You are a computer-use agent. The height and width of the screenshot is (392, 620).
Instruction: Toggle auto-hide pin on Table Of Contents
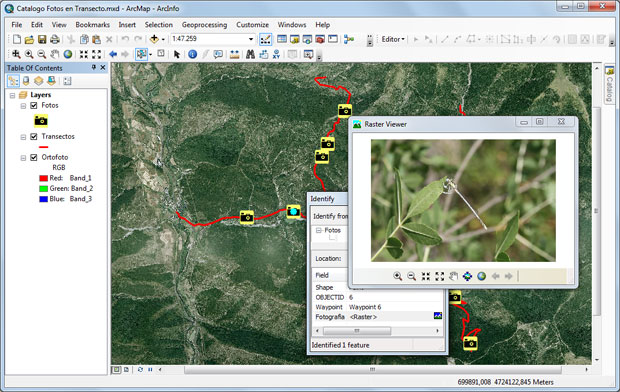click(94, 68)
